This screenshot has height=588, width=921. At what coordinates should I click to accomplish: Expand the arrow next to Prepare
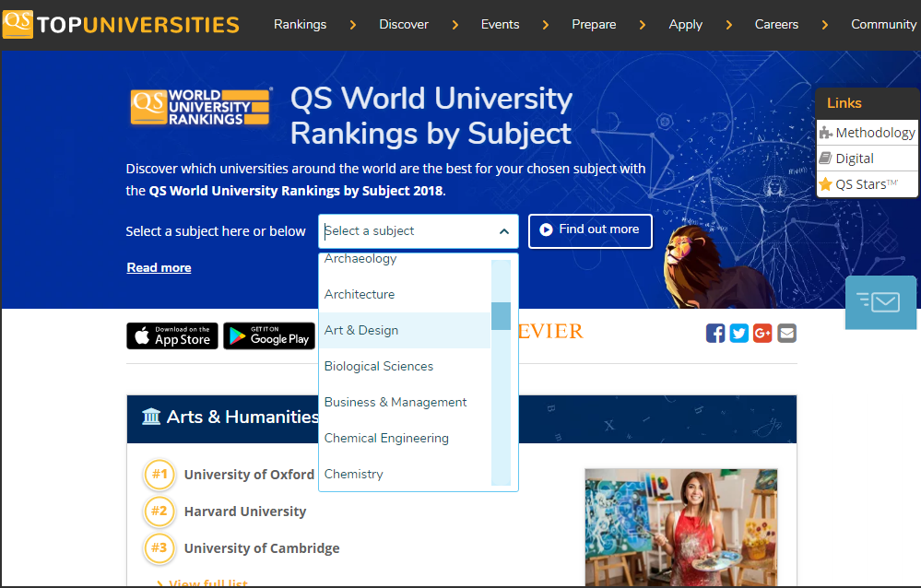(643, 25)
